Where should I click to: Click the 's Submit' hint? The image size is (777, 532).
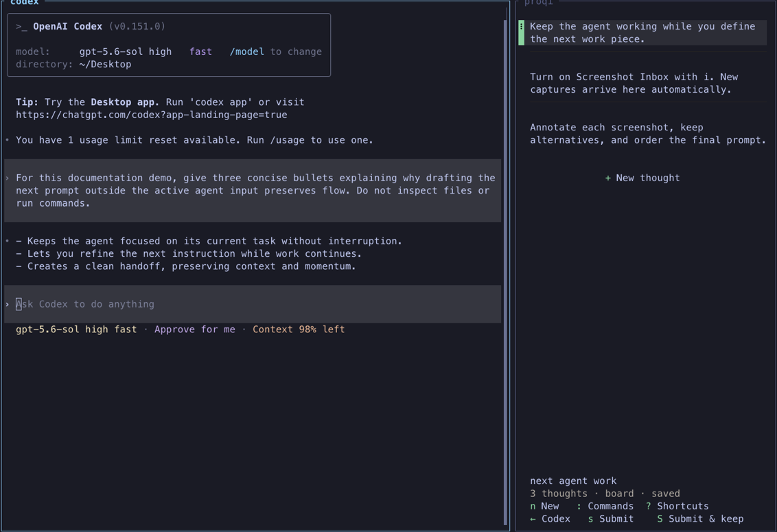[x=610, y=519]
